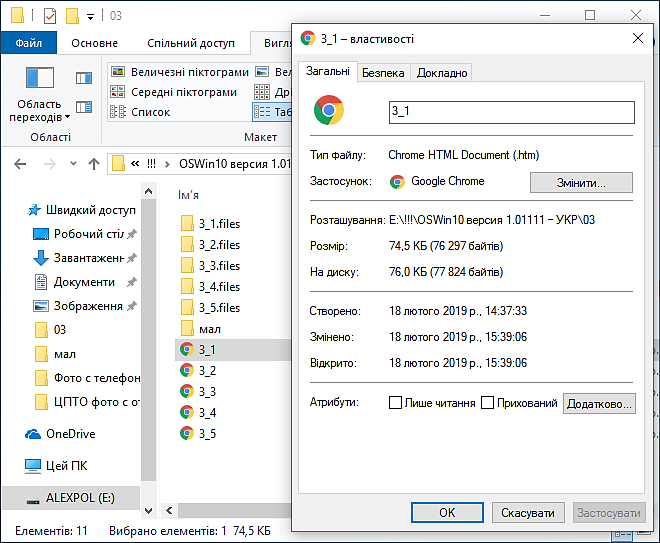660x543 pixels.
Task: Click the Up one level arrow
Action: [x=94, y=164]
